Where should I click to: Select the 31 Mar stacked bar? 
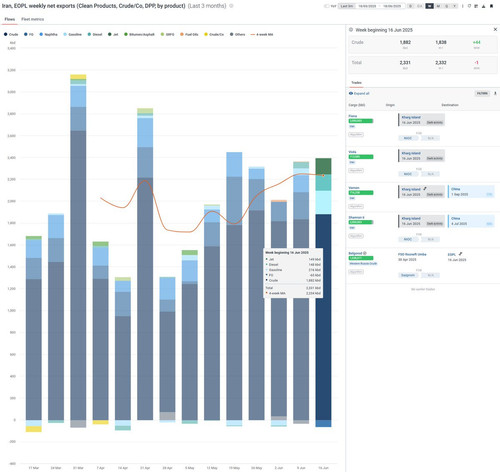pos(78,251)
